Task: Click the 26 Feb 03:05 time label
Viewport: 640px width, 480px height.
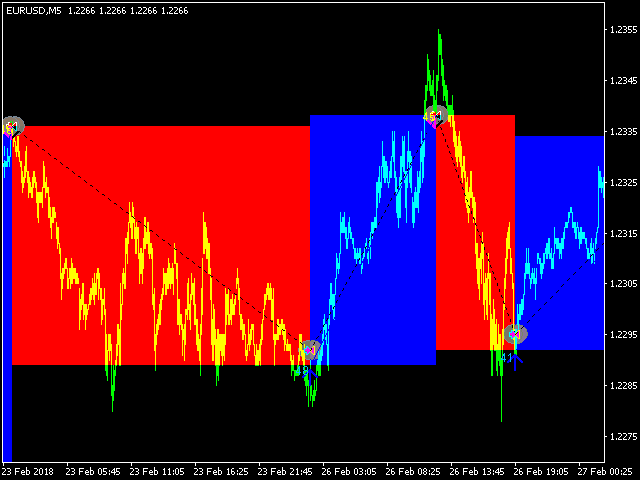Action: 348,470
